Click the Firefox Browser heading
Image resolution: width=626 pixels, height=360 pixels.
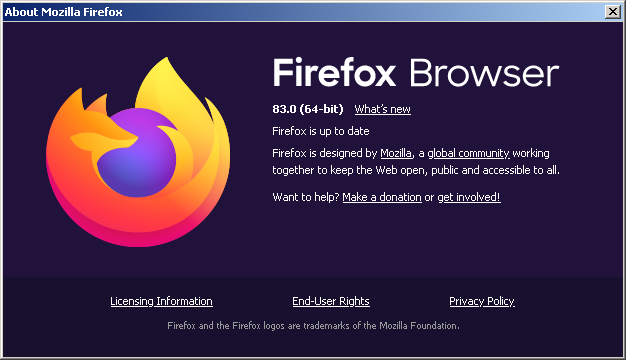tap(416, 73)
